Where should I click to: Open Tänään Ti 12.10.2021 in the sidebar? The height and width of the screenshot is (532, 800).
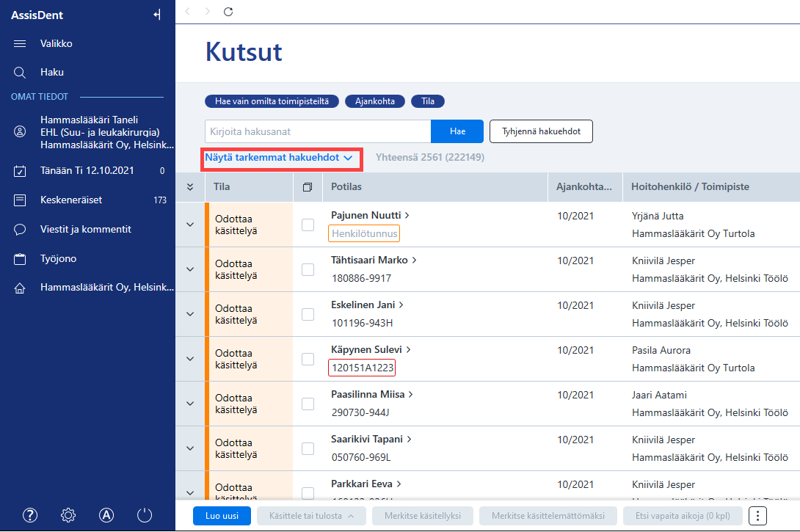point(87,171)
